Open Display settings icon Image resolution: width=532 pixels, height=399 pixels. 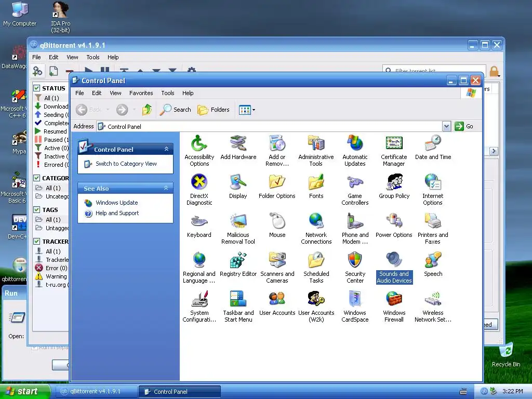238,187
